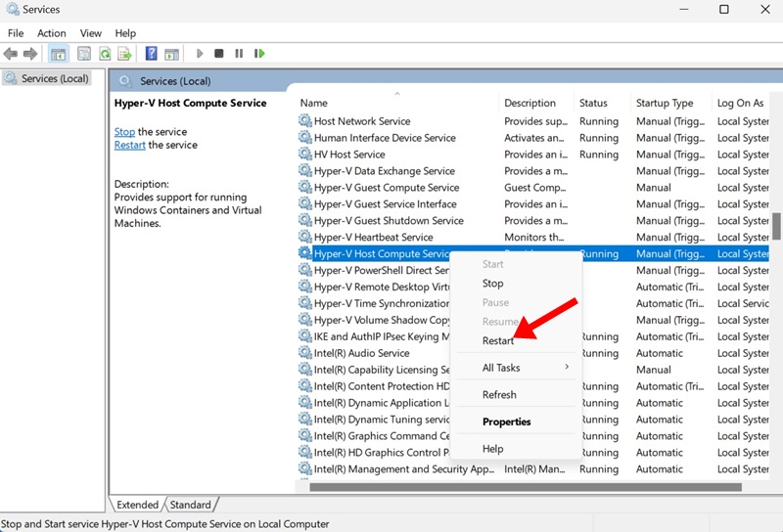
Task: Click the Back arrow toolbar icon
Action: coord(11,54)
